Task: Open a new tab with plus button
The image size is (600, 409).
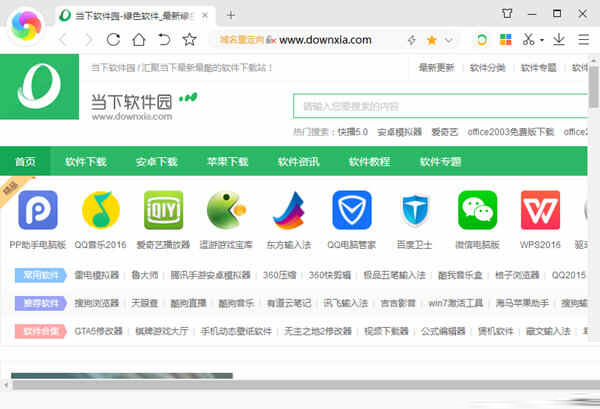Action: pyautogui.click(x=231, y=15)
